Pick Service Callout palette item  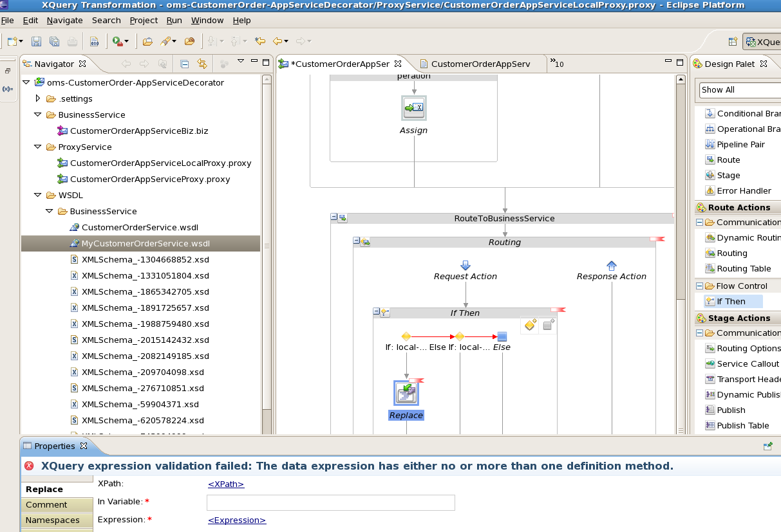[742, 363]
